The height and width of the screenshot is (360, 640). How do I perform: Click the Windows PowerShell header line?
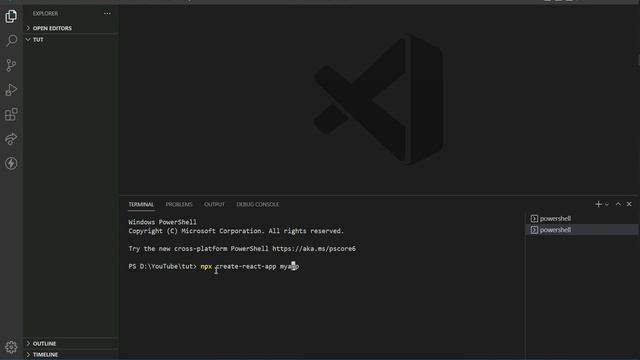point(162,222)
